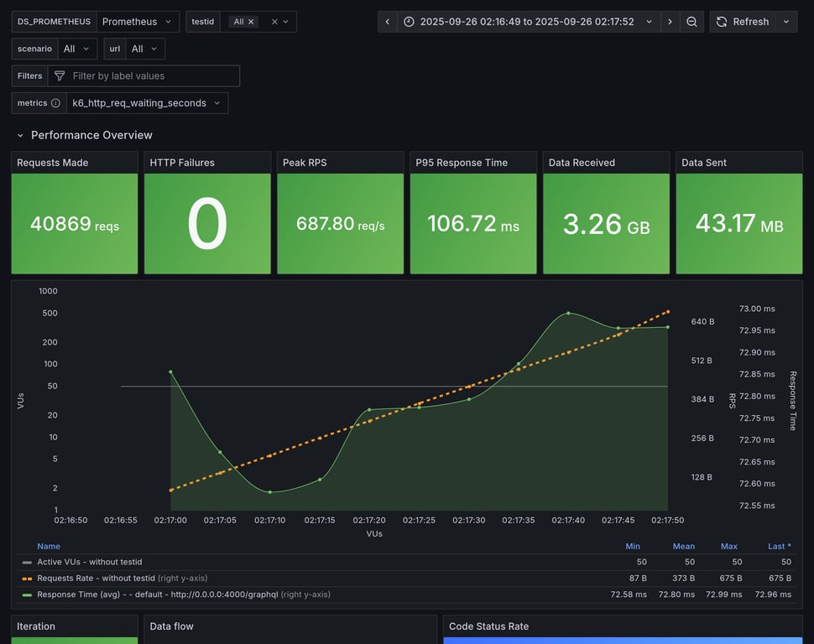Image resolution: width=814 pixels, height=644 pixels.
Task: Click the zoom out time range icon
Action: point(691,22)
